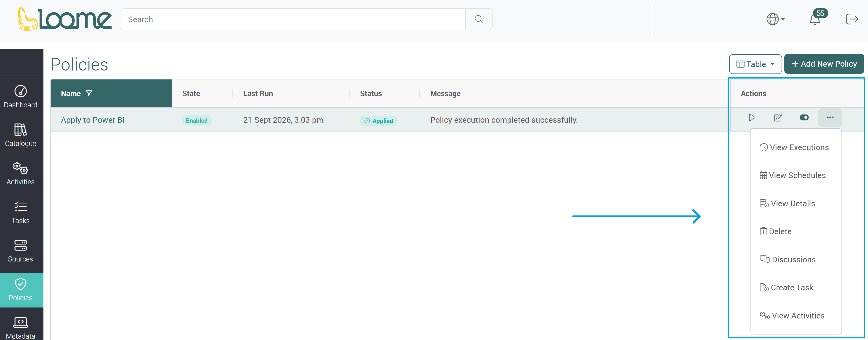Click the sign out icon
This screenshot has height=340, width=868.
852,19
